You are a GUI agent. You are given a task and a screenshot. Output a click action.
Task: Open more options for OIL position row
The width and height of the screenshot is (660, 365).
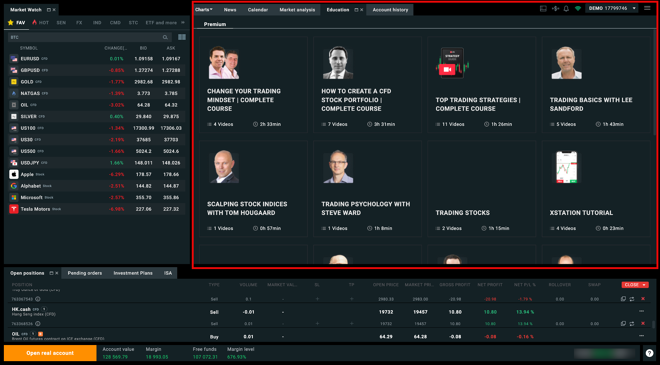coord(641,336)
